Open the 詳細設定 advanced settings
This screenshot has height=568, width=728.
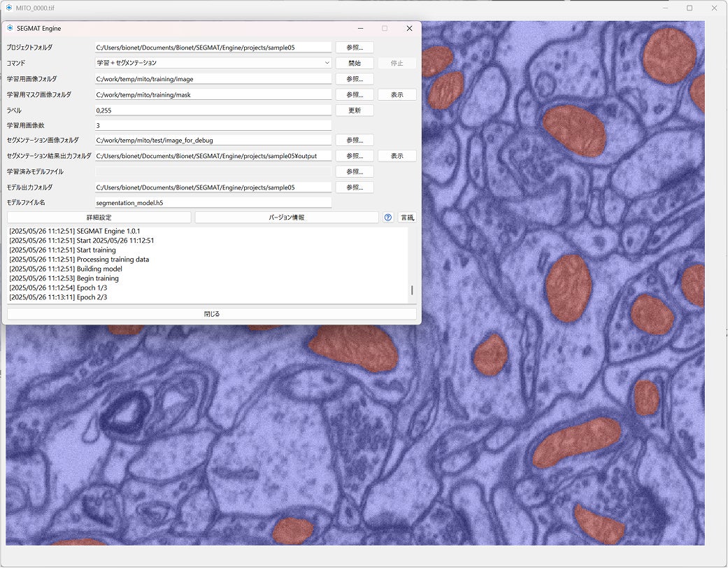pyautogui.click(x=99, y=218)
